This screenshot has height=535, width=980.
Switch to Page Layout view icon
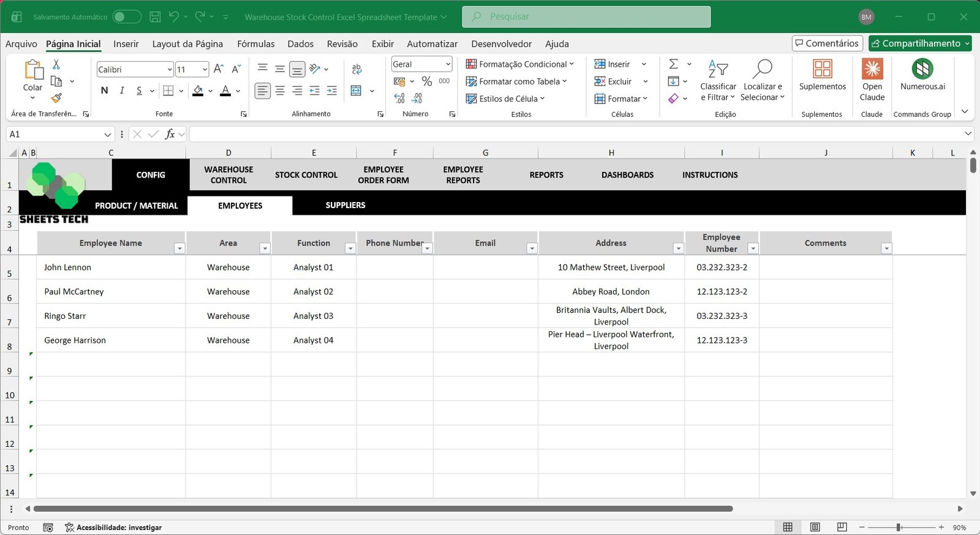(x=815, y=527)
